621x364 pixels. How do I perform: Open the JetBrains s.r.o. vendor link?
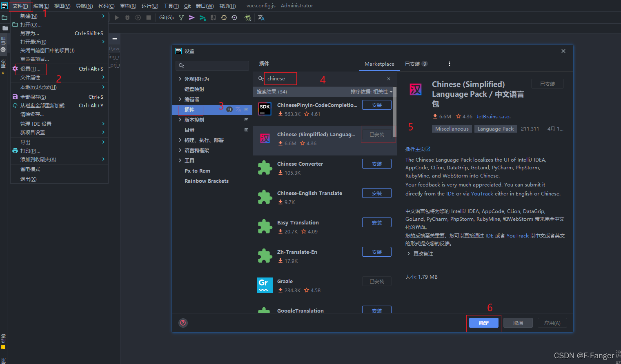click(x=494, y=116)
